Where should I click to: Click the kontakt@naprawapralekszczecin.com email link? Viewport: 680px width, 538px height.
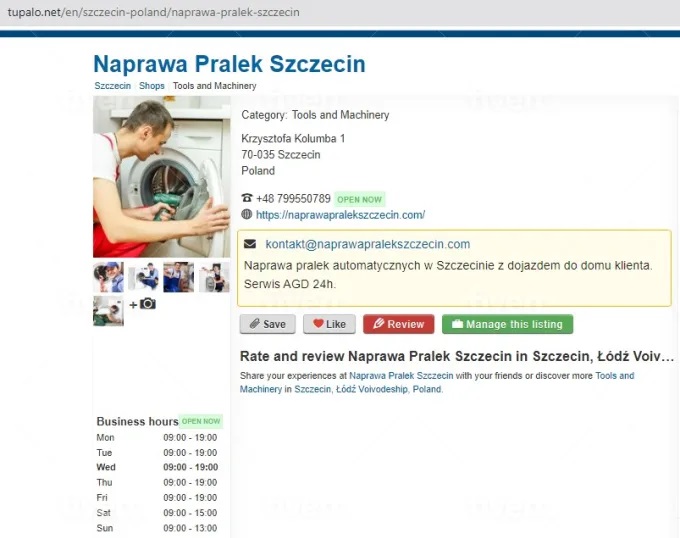(x=368, y=244)
